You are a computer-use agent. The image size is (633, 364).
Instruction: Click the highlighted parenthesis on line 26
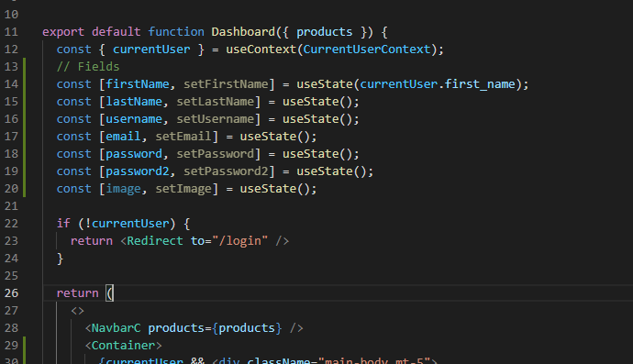tap(109, 293)
